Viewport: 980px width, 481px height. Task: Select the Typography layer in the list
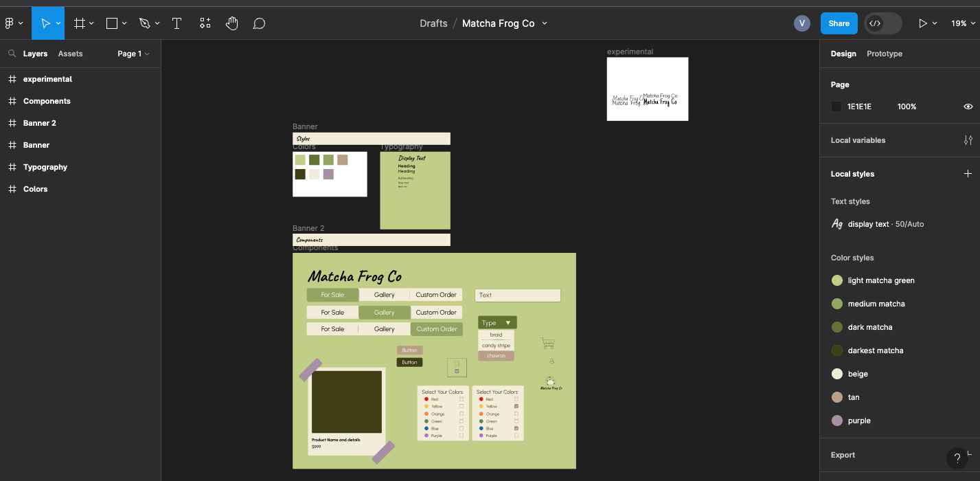(45, 167)
